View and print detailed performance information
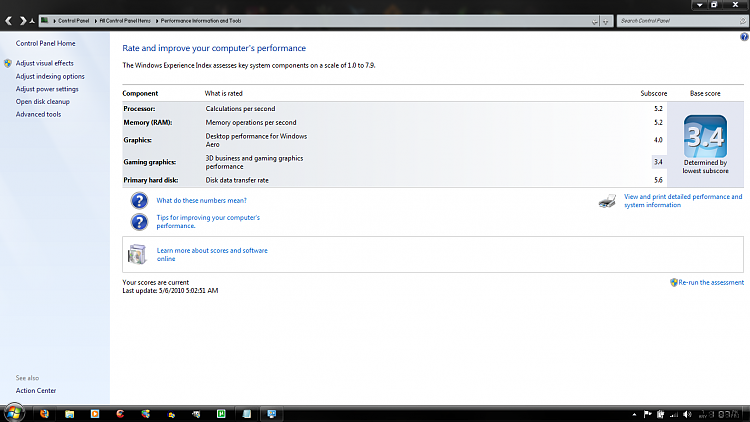Viewport: 750px width, 422px height. [x=683, y=200]
